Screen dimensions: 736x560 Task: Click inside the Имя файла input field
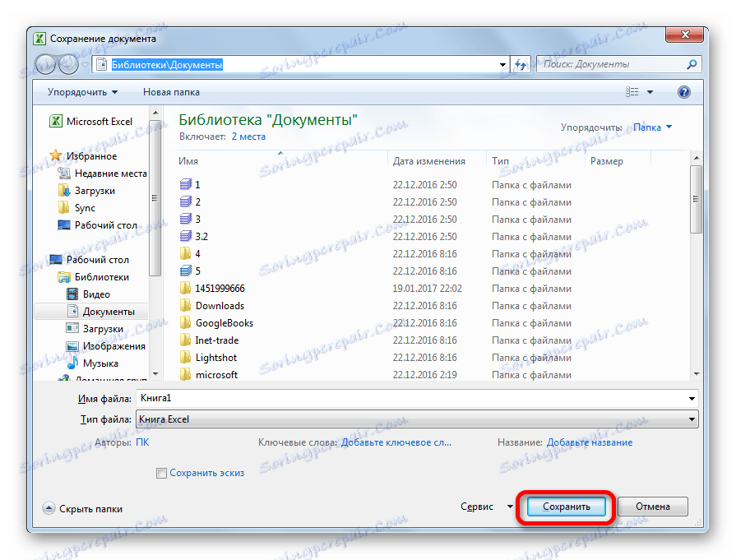(370, 398)
